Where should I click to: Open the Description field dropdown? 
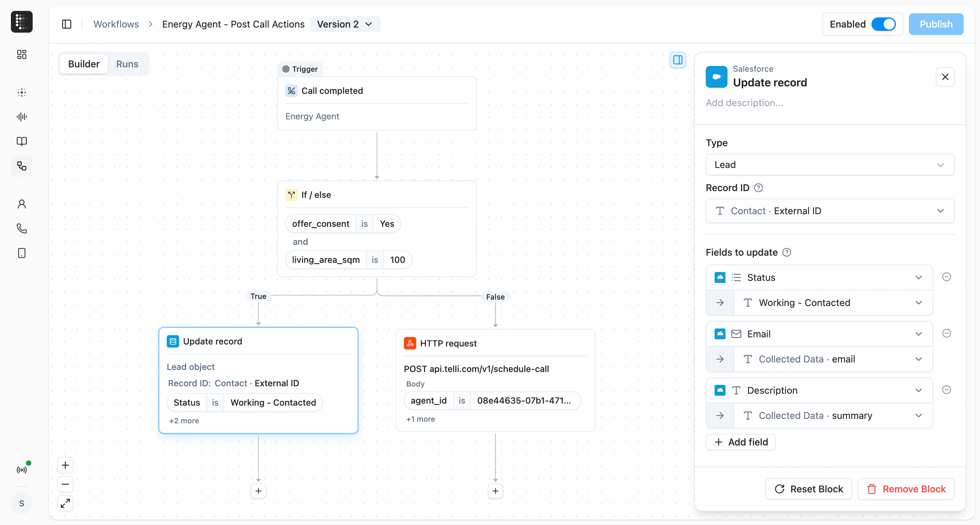coord(819,390)
